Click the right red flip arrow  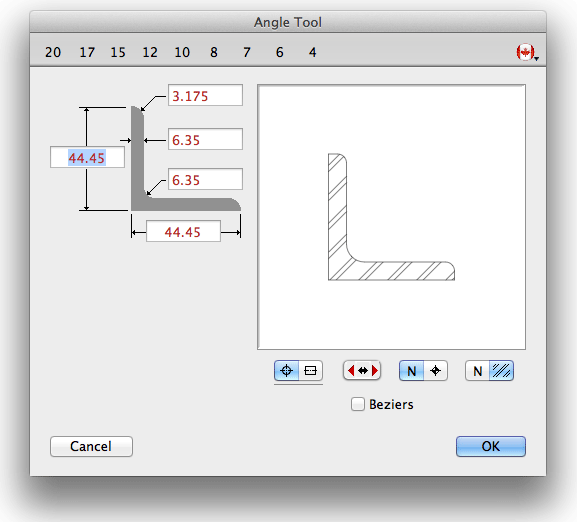[x=375, y=370]
